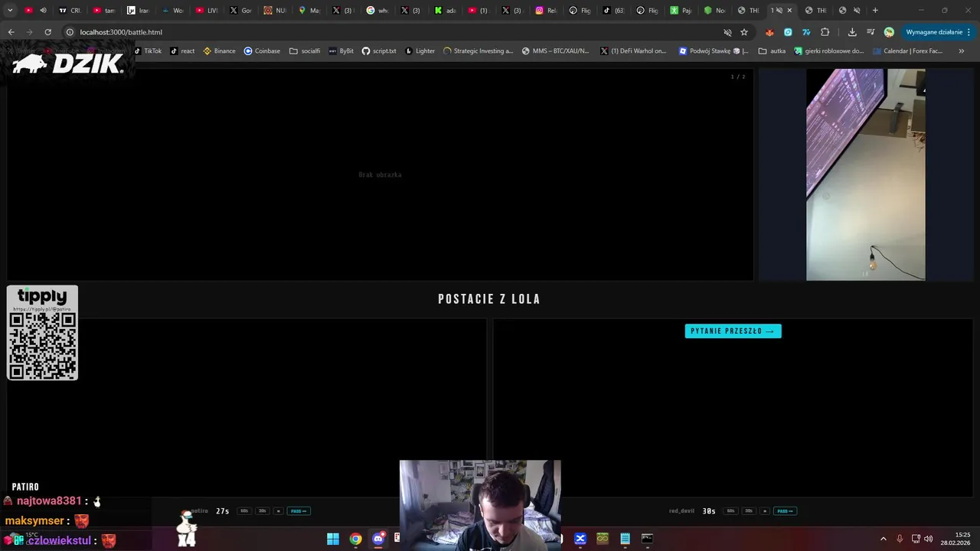Show hidden system tray icons
980x551 pixels.
click(883, 539)
